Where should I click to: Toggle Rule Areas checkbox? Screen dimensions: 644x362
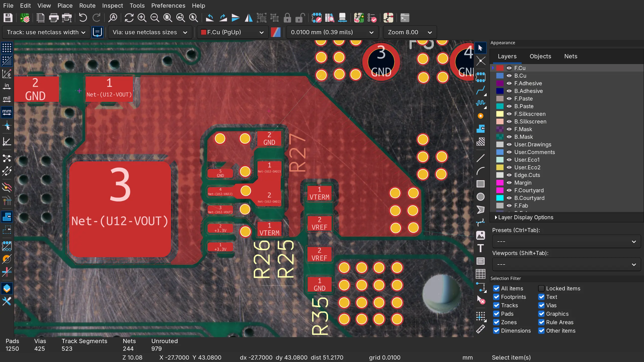click(x=541, y=322)
